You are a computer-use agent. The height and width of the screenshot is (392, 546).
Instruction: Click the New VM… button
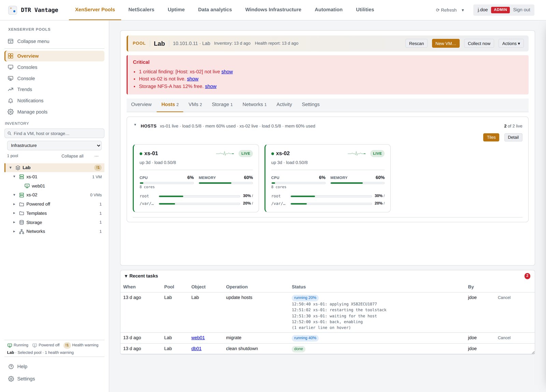pos(446,44)
